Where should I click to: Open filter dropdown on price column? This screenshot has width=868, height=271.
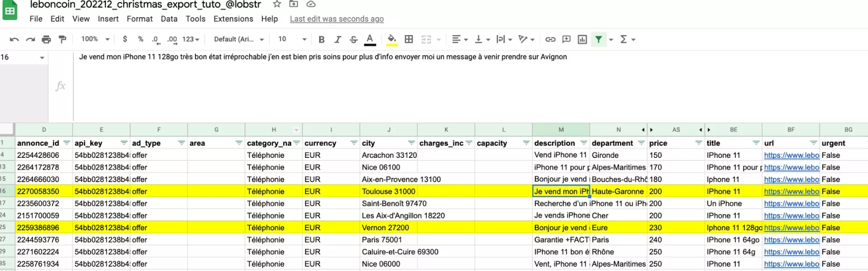pos(698,143)
